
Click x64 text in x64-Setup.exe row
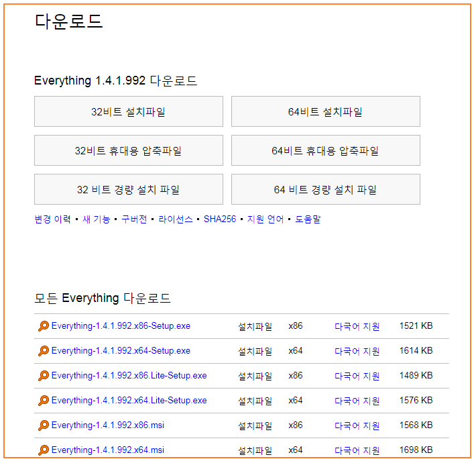pyautogui.click(x=296, y=351)
